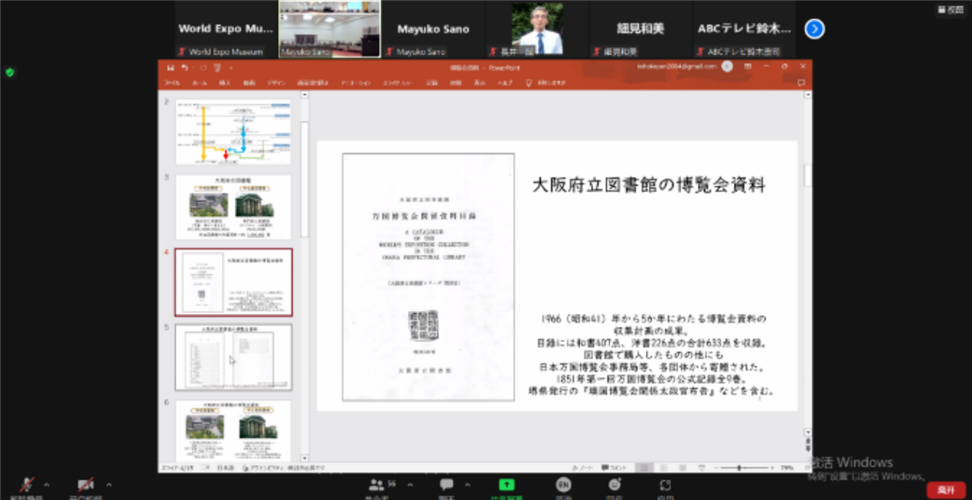The height and width of the screenshot is (500, 972).
Task: Click the comments speech bubble icon in ribbon
Action: point(801,82)
